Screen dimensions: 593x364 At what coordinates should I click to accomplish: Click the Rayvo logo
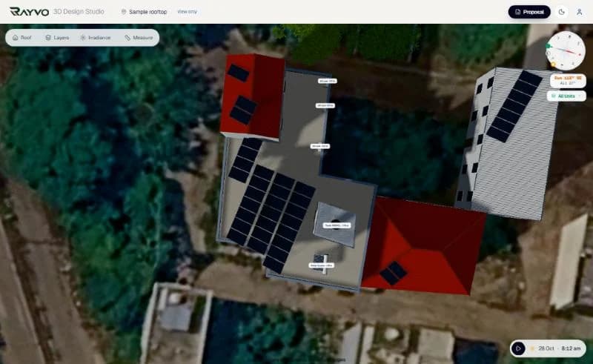point(29,12)
